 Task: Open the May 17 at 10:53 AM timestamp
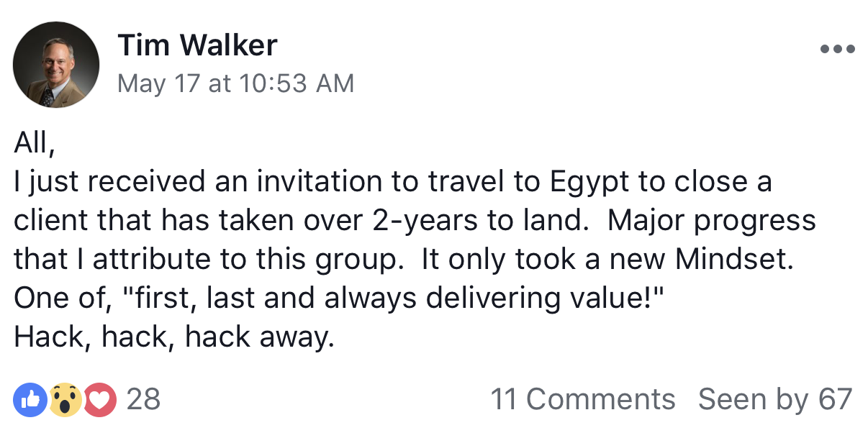pos(235,83)
